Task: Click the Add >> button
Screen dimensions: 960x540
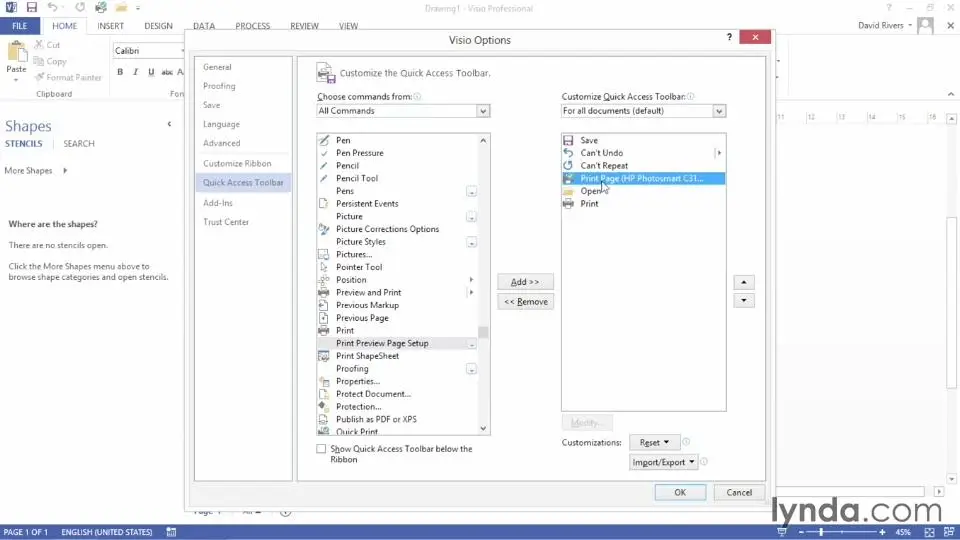Action: pyautogui.click(x=525, y=282)
